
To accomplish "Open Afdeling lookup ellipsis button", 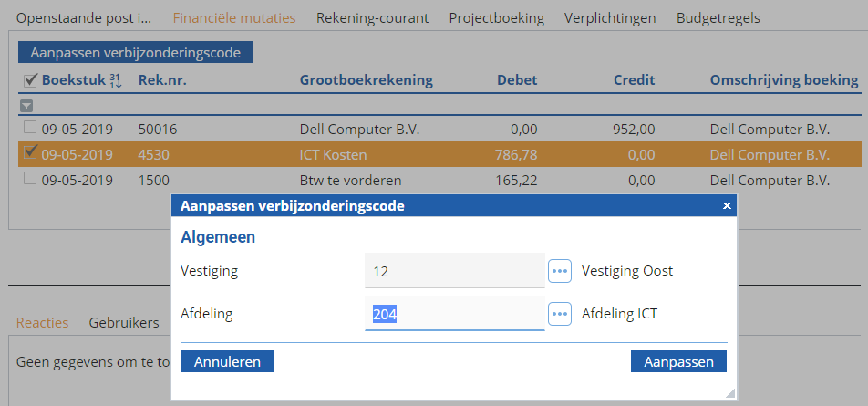I will [x=560, y=314].
